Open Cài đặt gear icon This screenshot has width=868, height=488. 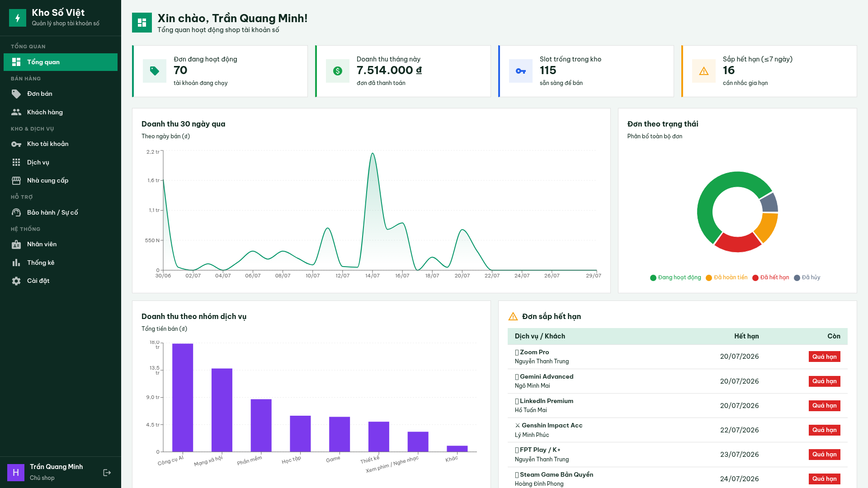tap(16, 281)
